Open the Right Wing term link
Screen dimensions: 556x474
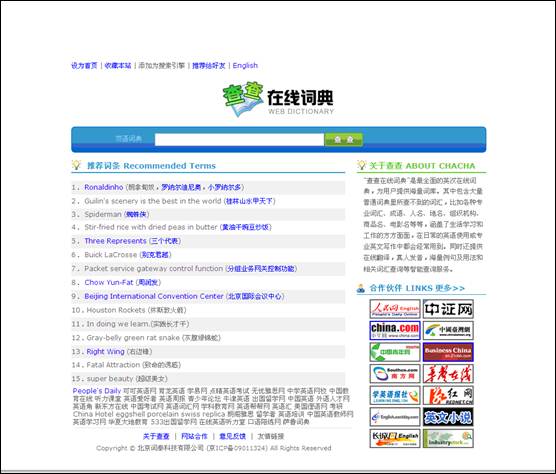pos(105,352)
